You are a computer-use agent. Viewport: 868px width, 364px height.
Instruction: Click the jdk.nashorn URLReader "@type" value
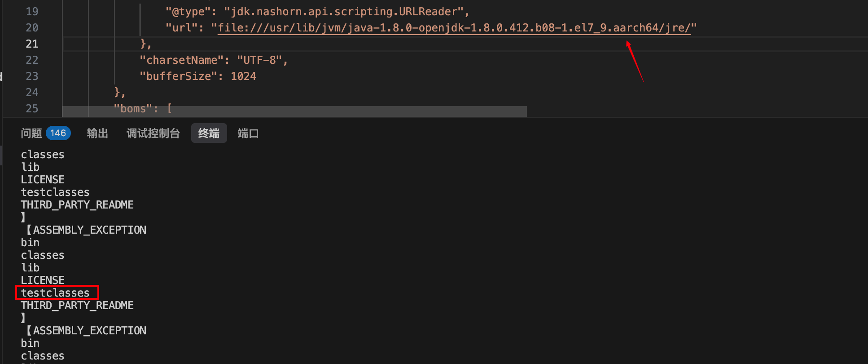[x=348, y=11]
